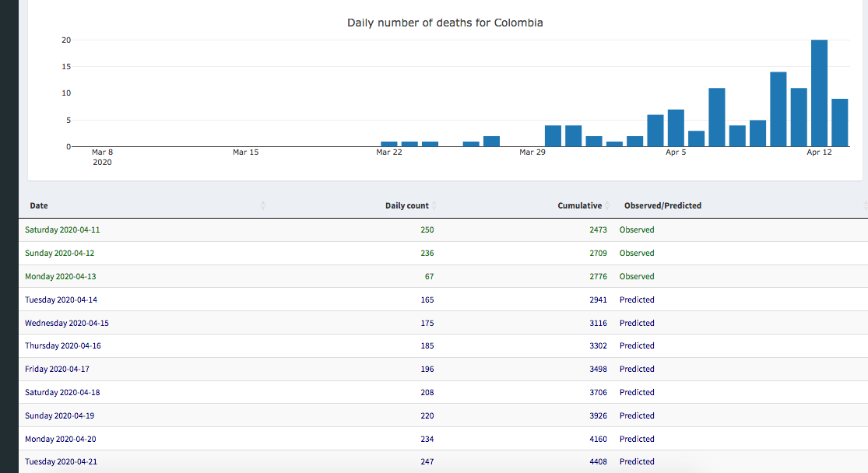Click Predicted label in Friday 2020-04-17 row
This screenshot has height=473, width=868.
click(x=637, y=369)
